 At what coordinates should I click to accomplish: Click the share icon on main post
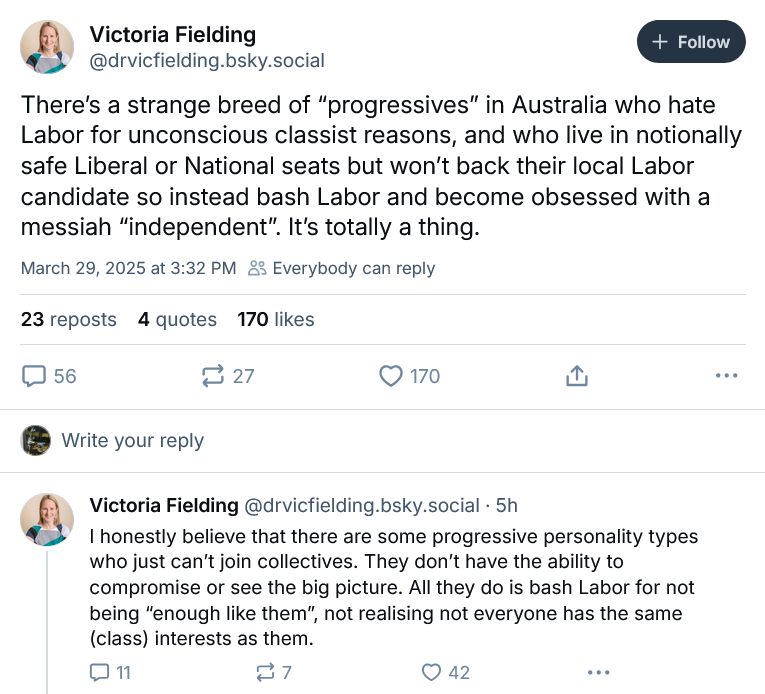(x=576, y=376)
